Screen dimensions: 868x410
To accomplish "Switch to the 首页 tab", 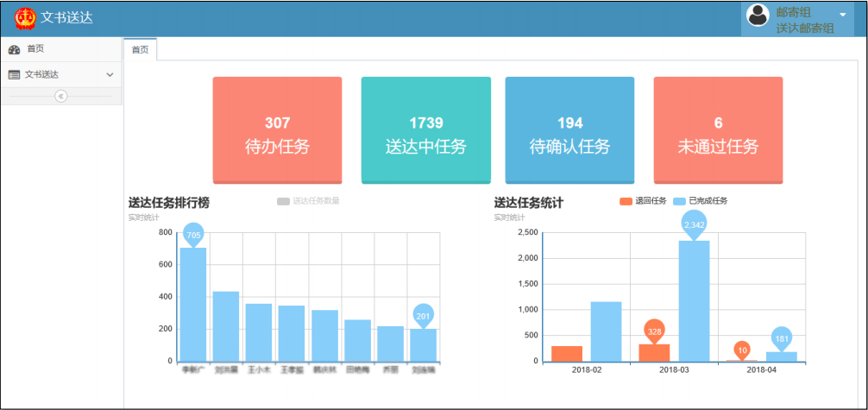I will 140,49.
